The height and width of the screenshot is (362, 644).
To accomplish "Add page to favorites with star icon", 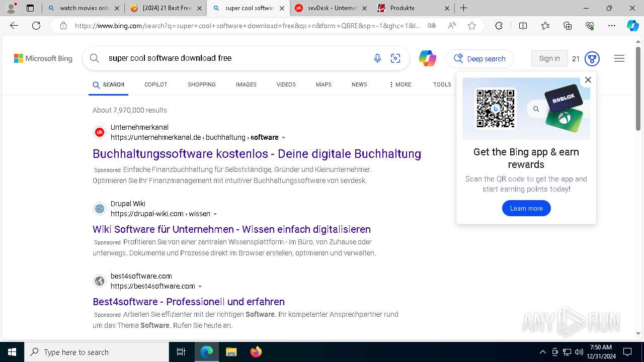I will [472, 26].
